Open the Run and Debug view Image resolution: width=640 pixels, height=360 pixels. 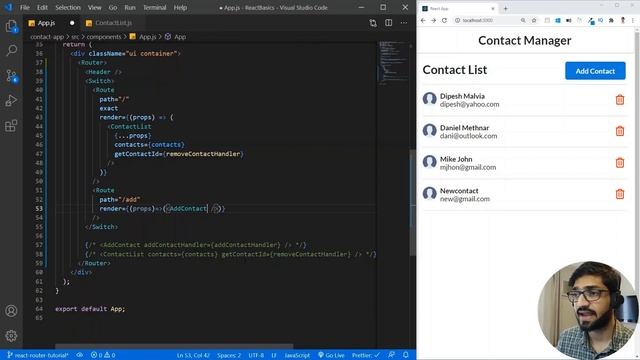point(11,100)
